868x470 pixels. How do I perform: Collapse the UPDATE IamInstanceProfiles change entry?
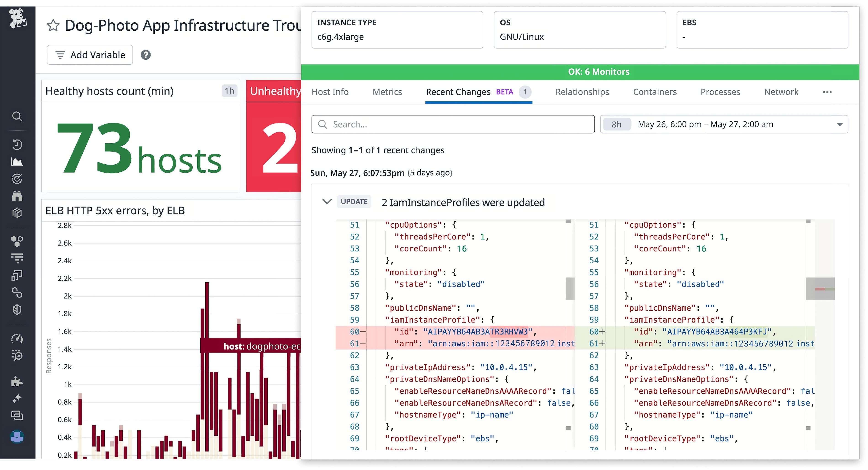point(326,202)
